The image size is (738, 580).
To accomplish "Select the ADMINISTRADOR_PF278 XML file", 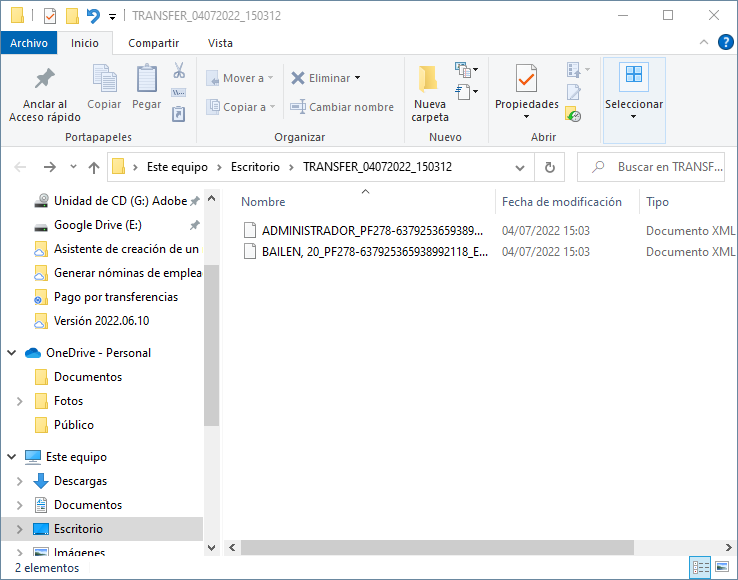I will pos(372,231).
